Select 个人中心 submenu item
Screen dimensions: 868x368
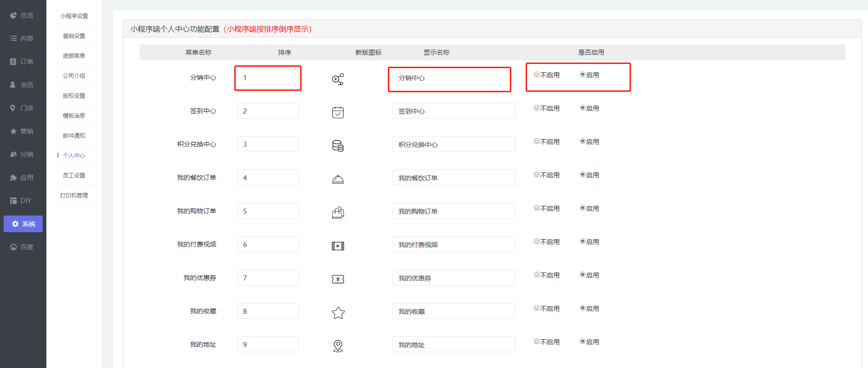[74, 155]
